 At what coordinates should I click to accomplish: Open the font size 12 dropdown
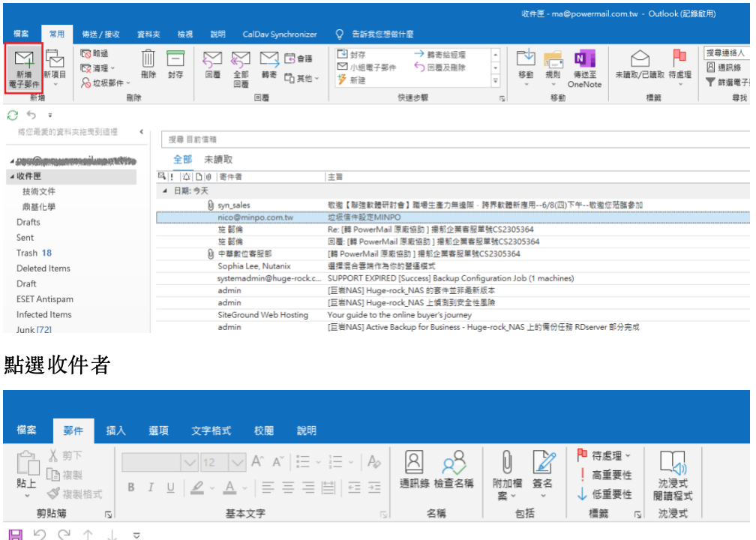tap(237, 462)
